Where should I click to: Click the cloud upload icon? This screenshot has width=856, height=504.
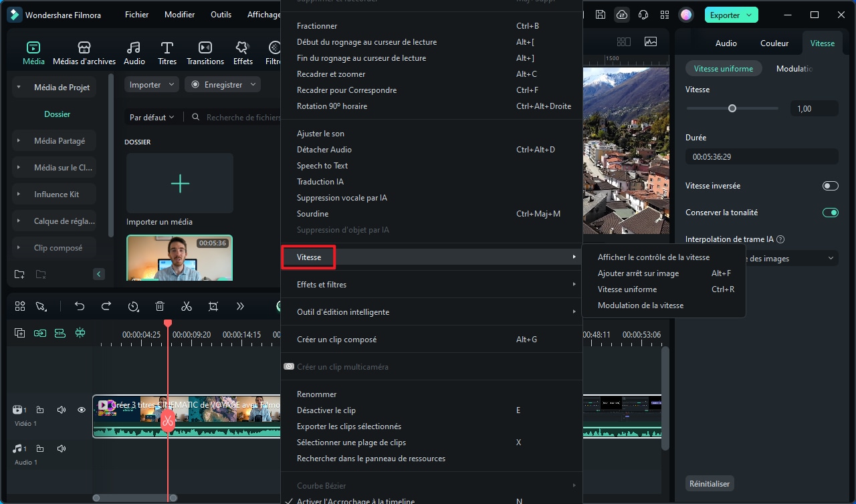click(622, 15)
